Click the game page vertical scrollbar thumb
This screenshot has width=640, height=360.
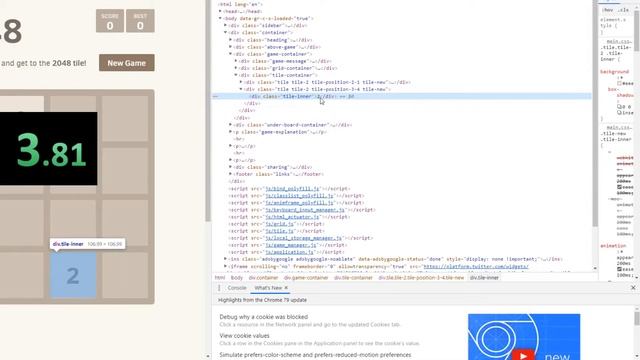208,110
